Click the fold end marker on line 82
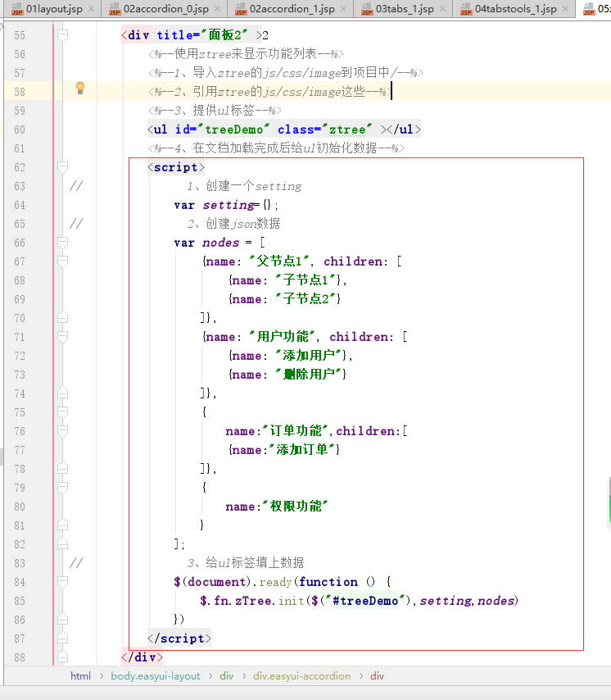The width and height of the screenshot is (611, 700). coord(63,543)
